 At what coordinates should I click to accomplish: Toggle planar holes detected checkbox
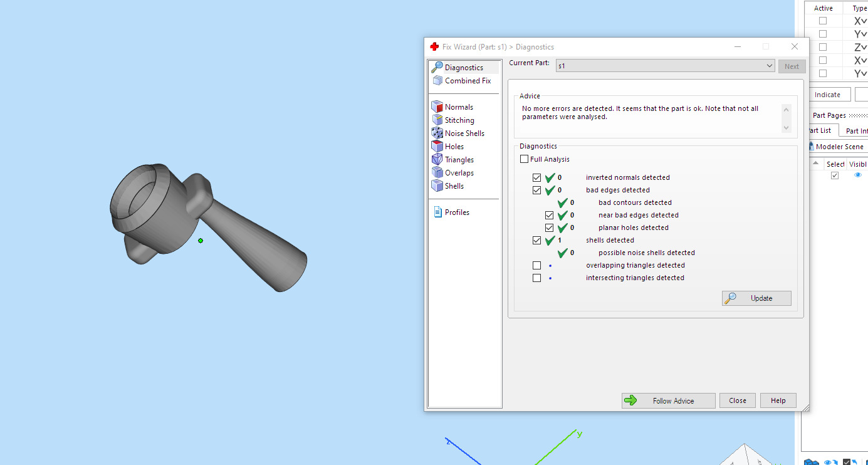[x=549, y=227]
